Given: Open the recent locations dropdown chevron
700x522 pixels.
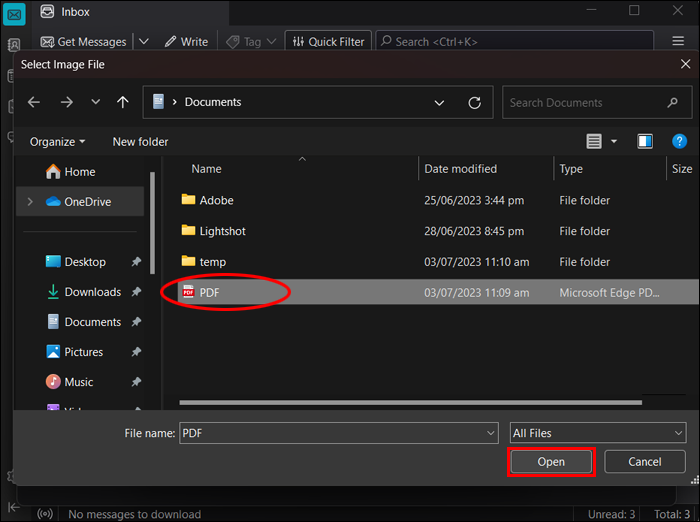Looking at the screenshot, I should coord(95,102).
